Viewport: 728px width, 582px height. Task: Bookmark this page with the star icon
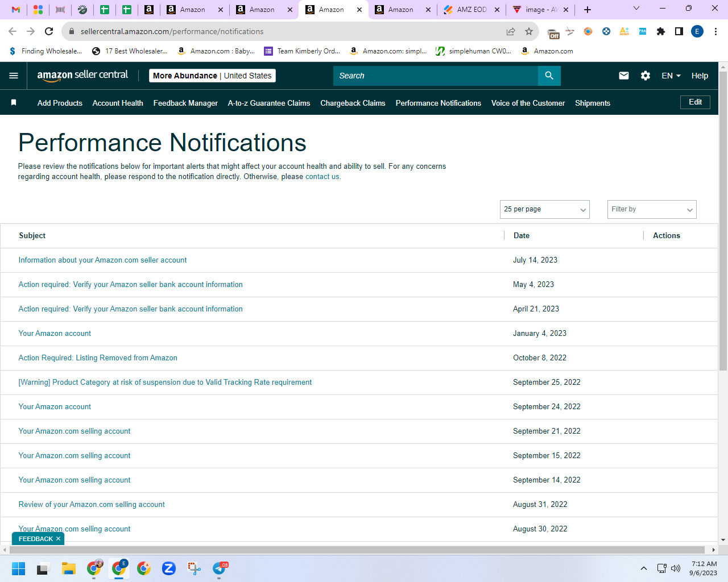(529, 31)
